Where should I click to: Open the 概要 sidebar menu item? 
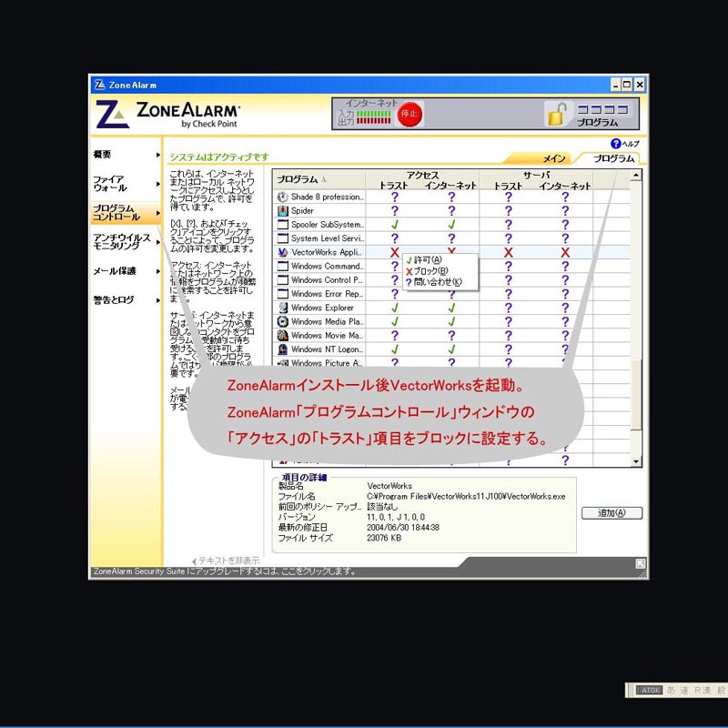[x=103, y=155]
